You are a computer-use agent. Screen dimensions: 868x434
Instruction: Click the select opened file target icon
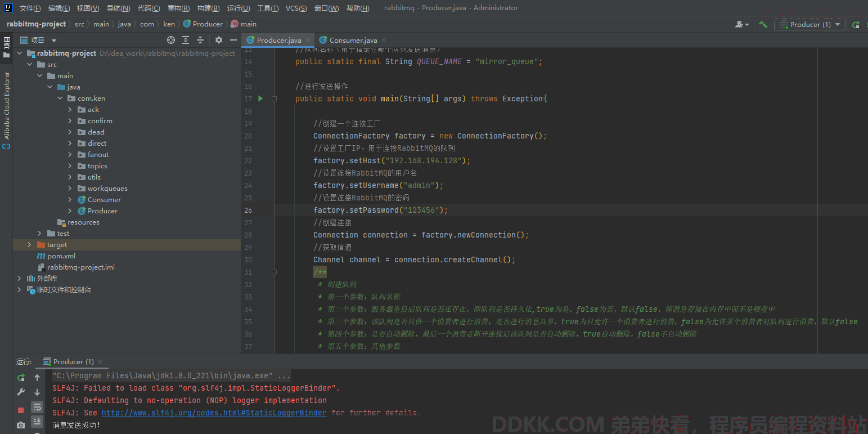(x=171, y=40)
